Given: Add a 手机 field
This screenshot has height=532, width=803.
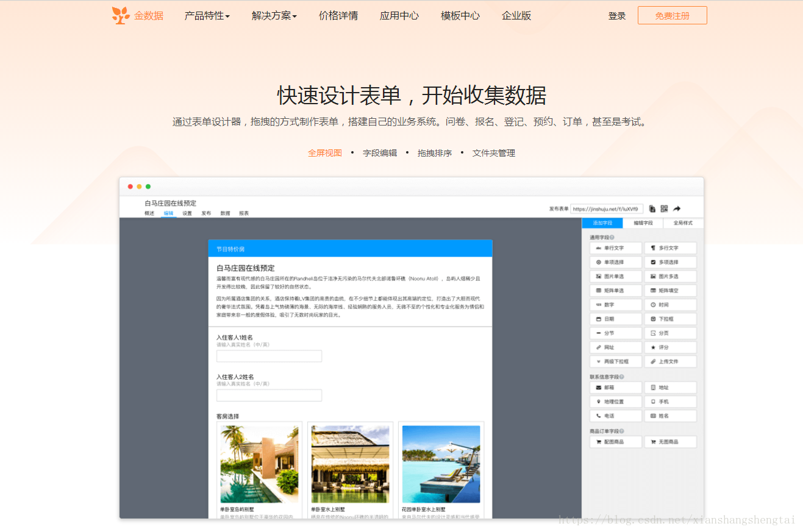Looking at the screenshot, I should coord(670,402).
